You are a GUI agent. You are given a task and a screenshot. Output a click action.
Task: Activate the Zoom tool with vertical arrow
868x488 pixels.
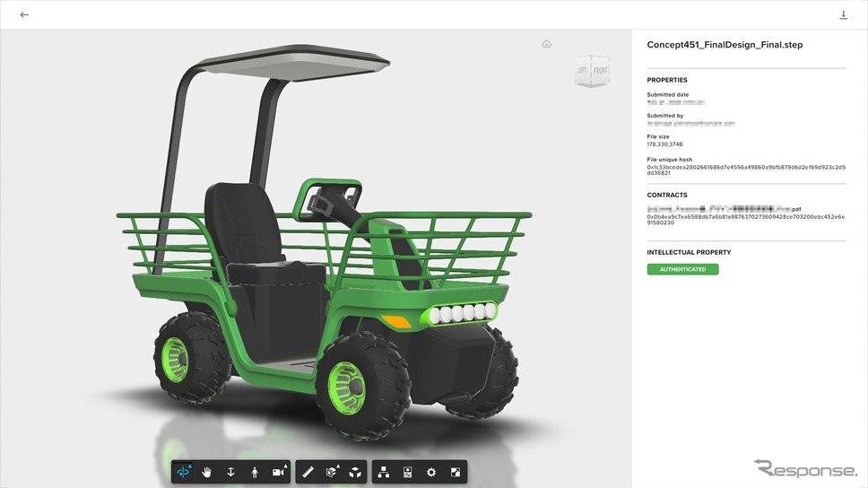click(230, 472)
